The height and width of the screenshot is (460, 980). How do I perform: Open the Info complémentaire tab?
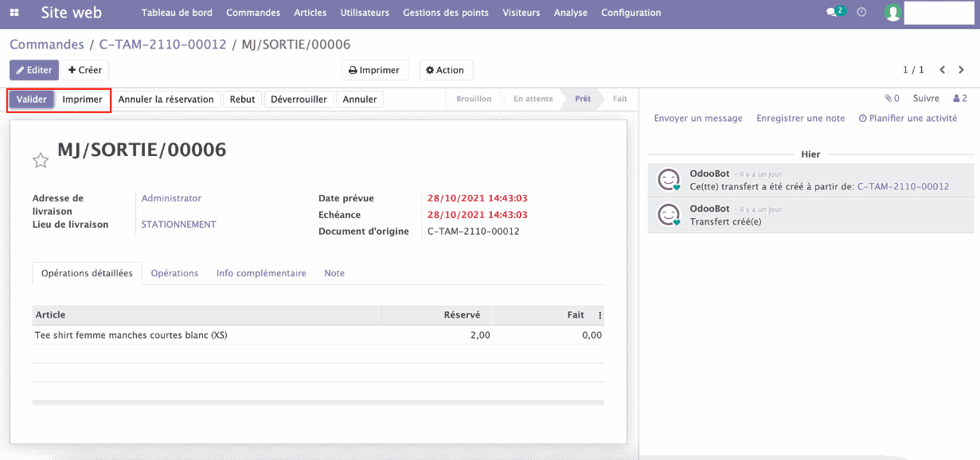pyautogui.click(x=261, y=273)
